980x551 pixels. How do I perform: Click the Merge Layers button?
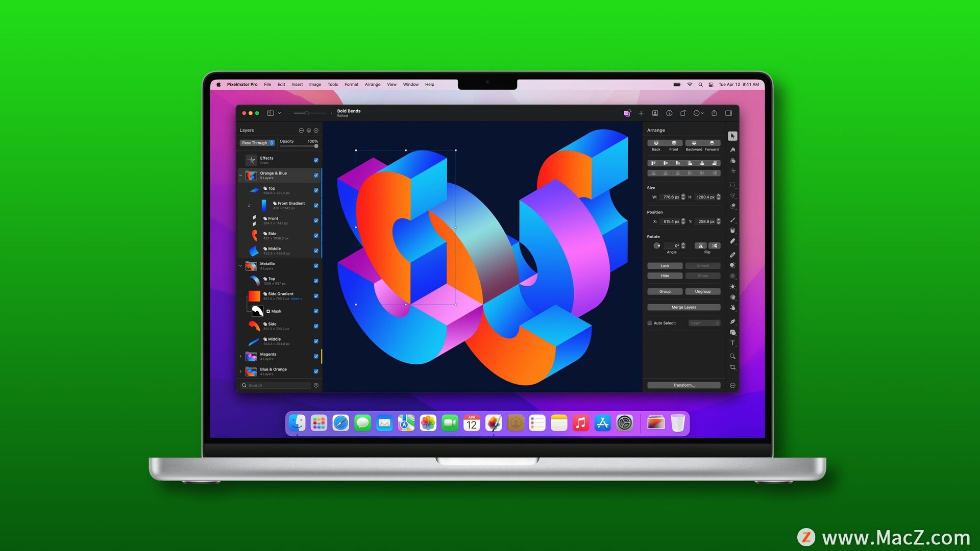point(683,307)
